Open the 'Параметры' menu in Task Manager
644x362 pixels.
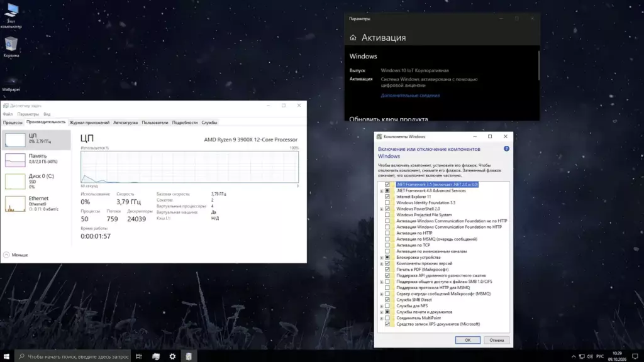point(28,114)
